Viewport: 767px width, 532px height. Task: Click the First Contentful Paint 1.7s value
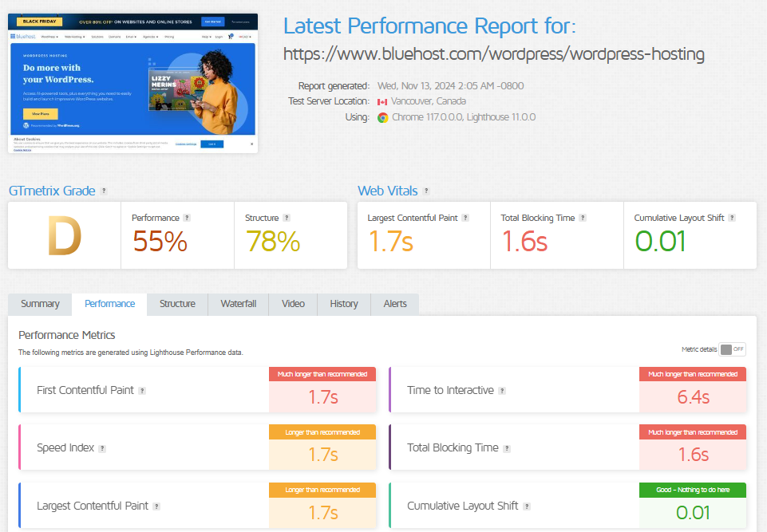pyautogui.click(x=323, y=397)
